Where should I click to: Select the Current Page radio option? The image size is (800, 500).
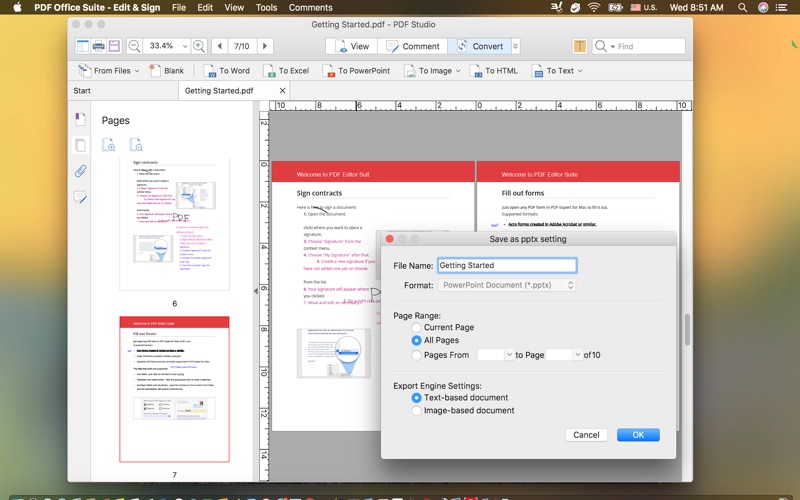coord(417,327)
